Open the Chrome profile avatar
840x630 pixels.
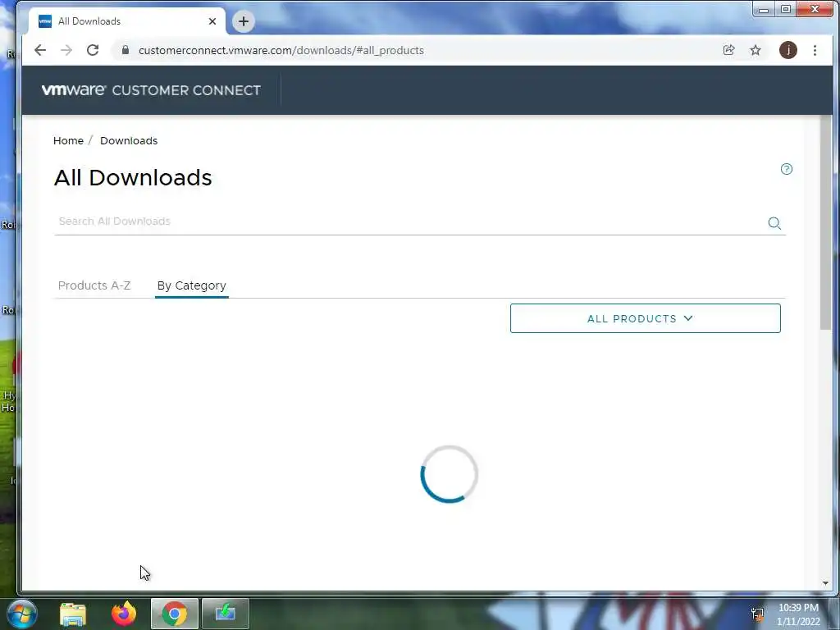(788, 50)
